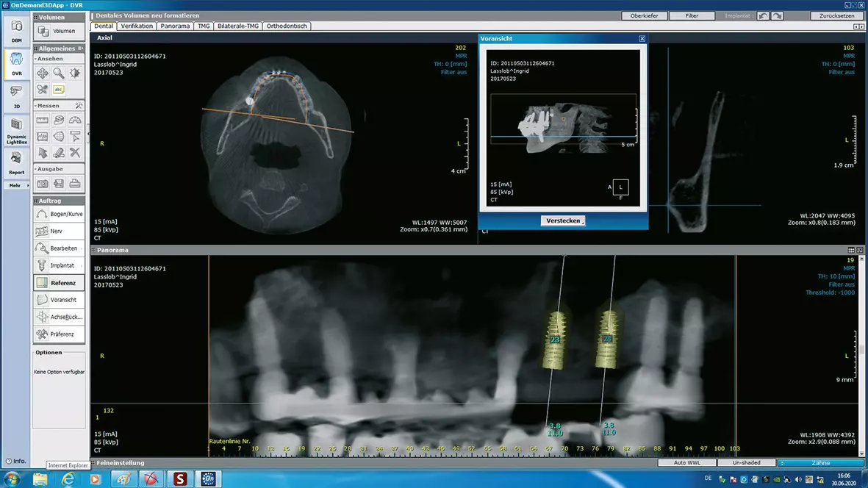The height and width of the screenshot is (488, 868).
Task: Collapse the left tool panel splitter arrow
Action: [88, 133]
